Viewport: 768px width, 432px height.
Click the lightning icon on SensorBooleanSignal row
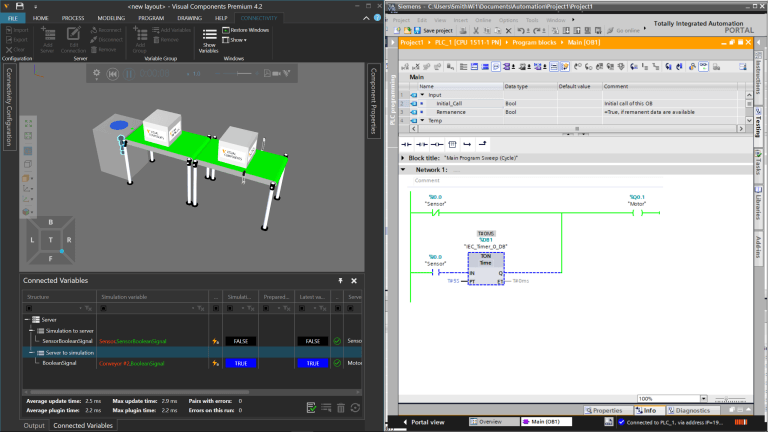click(x=216, y=341)
